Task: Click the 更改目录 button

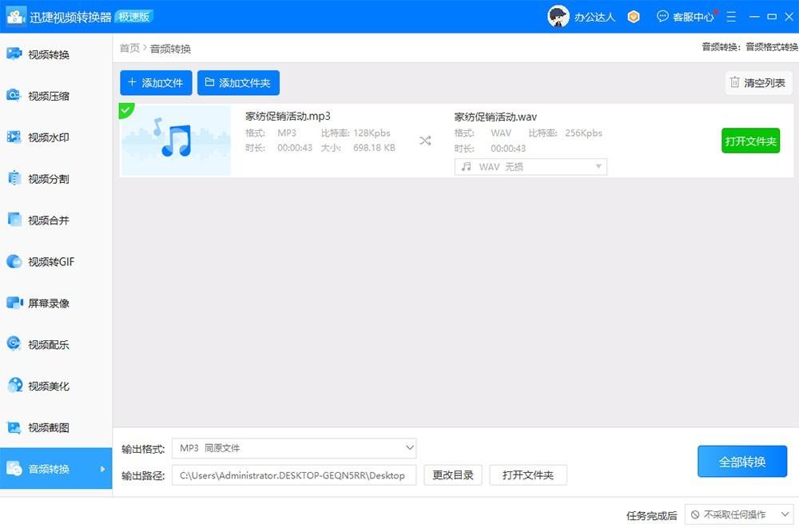Action: (453, 475)
